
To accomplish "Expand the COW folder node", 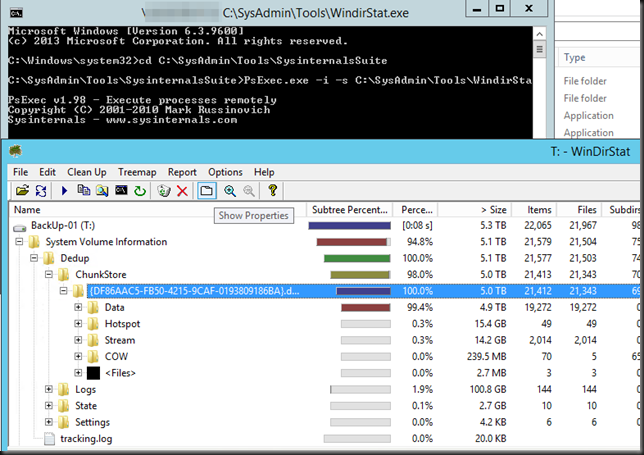I will (78, 356).
